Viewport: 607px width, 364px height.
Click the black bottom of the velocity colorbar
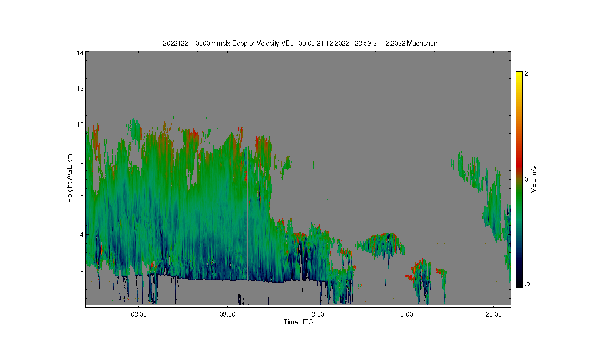click(x=519, y=283)
